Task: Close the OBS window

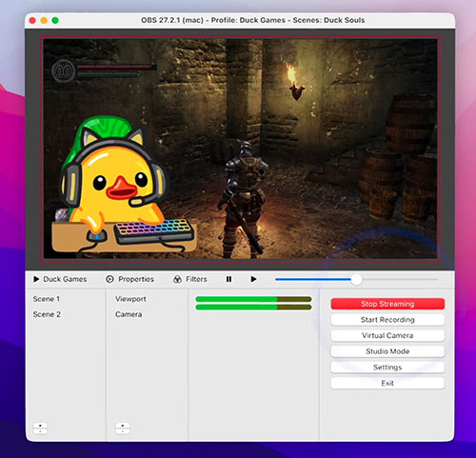Action: coord(32,20)
